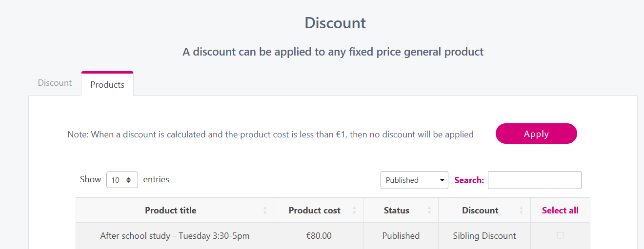Viewport: 644px width, 249px height.
Task: Select the After school study product title cell
Action: (175, 236)
